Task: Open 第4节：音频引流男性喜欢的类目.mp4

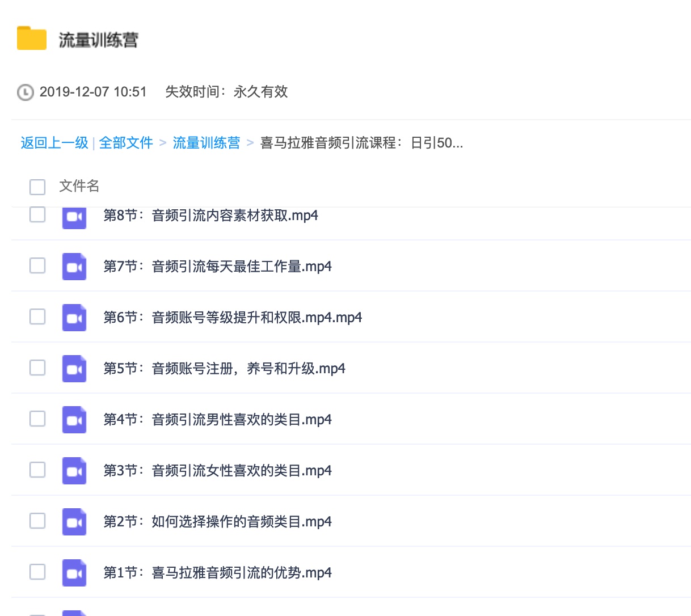Action: tap(217, 420)
